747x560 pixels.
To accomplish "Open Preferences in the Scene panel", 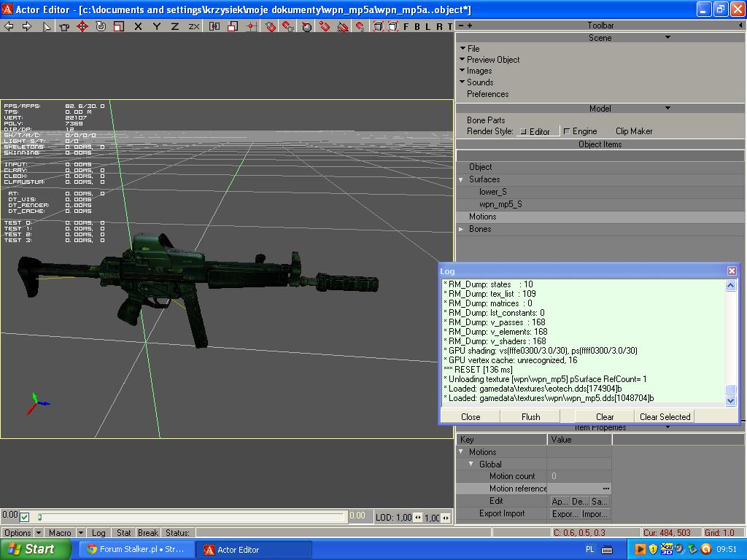I will pyautogui.click(x=487, y=94).
